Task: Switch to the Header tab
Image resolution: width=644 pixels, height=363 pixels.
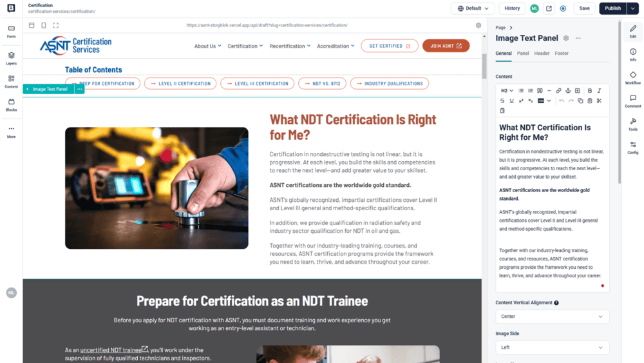Action: coord(542,54)
